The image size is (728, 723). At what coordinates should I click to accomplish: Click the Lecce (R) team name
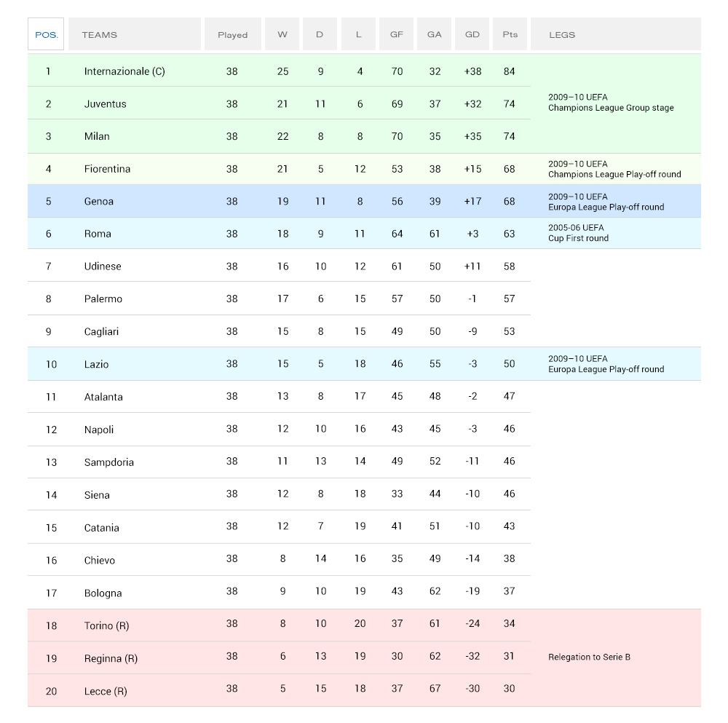(105, 691)
